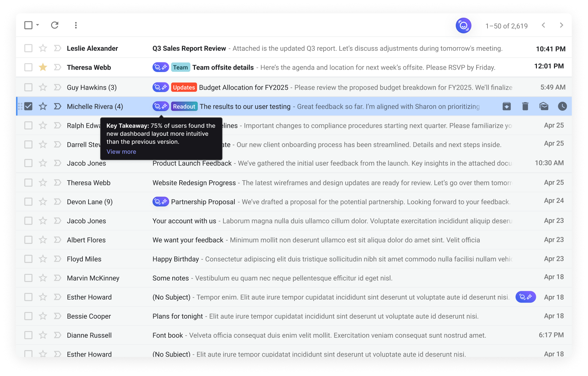Image resolution: width=588 pixels, height=376 pixels.
Task: Click the Budget Allocation for FY2025 subject
Action: [243, 87]
